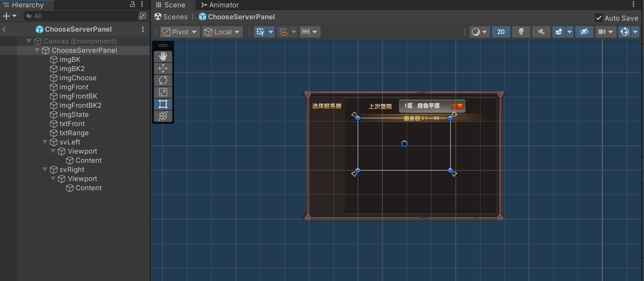Image resolution: width=644 pixels, height=281 pixels.
Task: Toggle gizmos icon
Action: click(x=624, y=32)
